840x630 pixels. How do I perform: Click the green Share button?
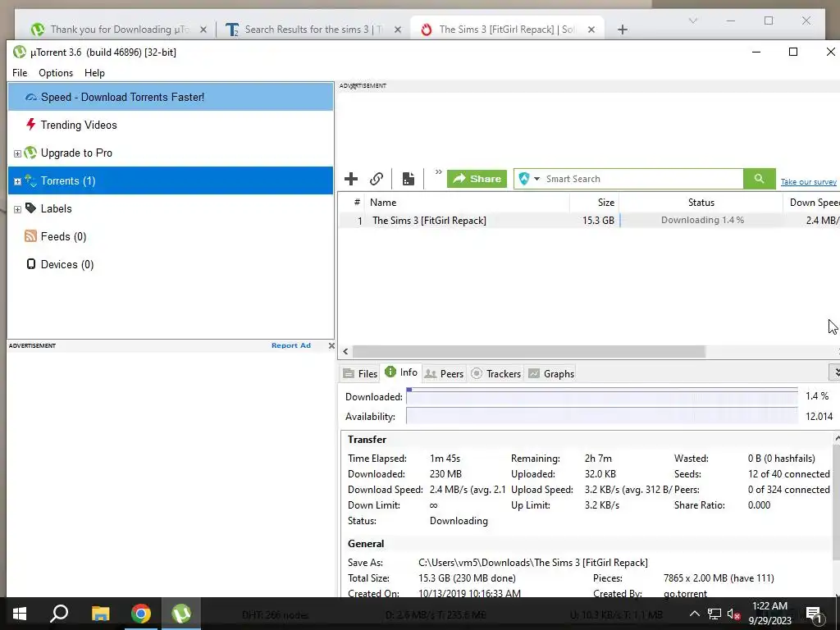[477, 178]
